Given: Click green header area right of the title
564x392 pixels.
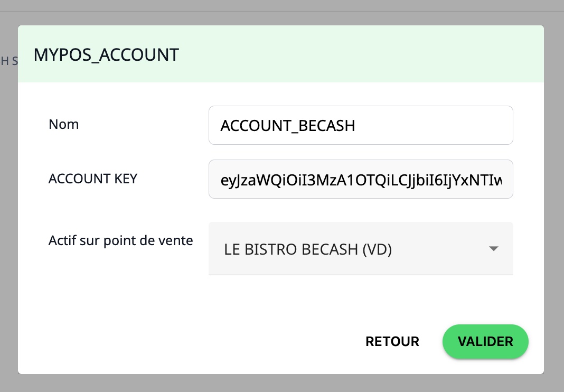Looking at the screenshot, I should [x=370, y=54].
